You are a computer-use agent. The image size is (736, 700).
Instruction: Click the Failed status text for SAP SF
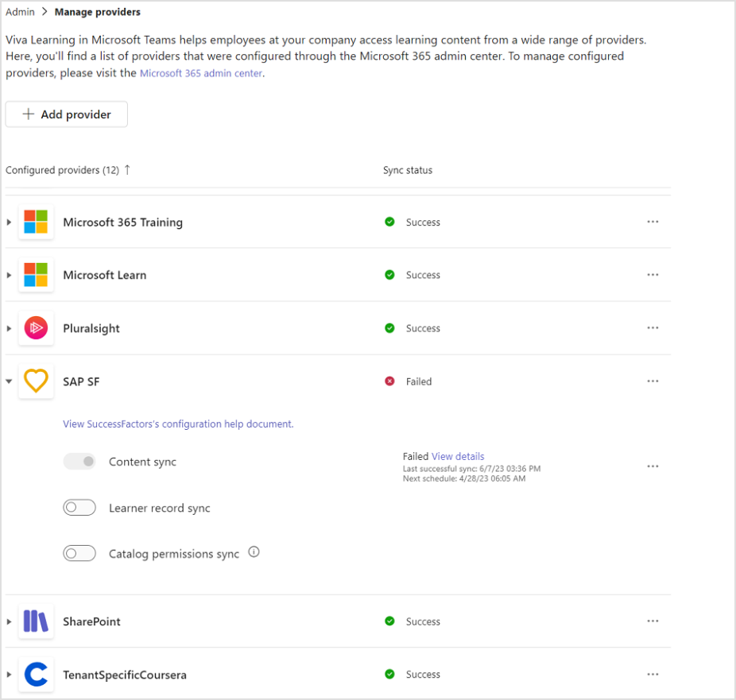pyautogui.click(x=419, y=381)
